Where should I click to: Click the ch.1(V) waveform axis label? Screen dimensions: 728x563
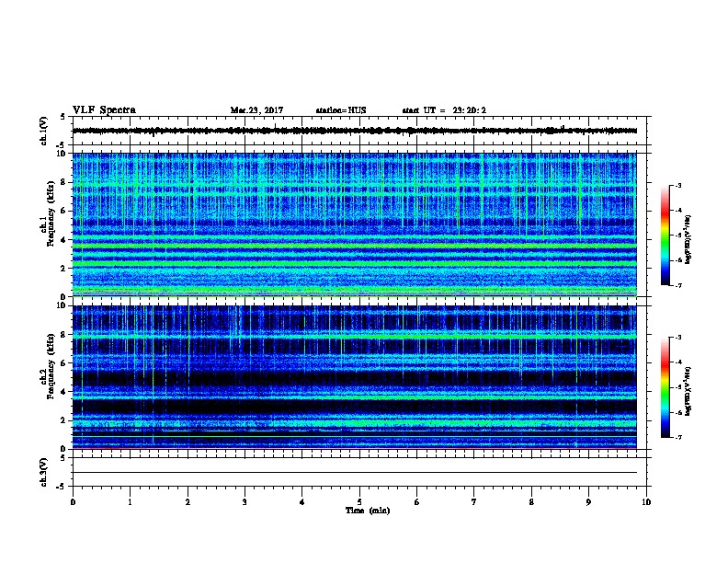click(x=44, y=131)
